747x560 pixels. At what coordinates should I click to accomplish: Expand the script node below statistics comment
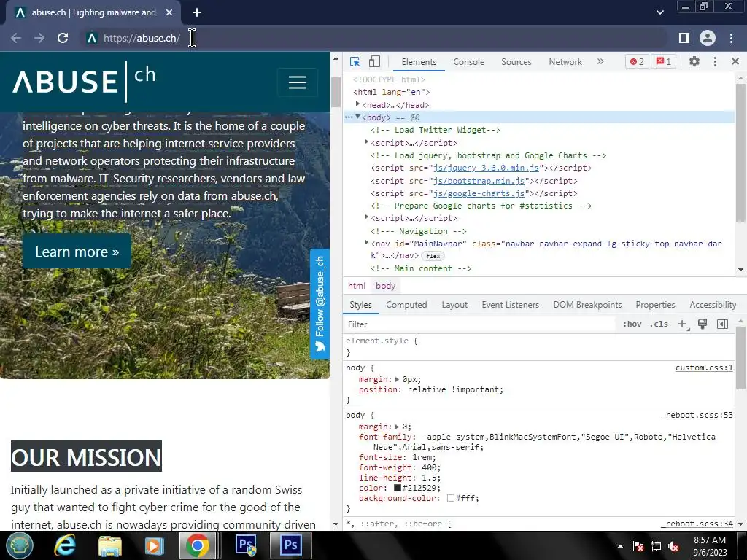tap(366, 217)
